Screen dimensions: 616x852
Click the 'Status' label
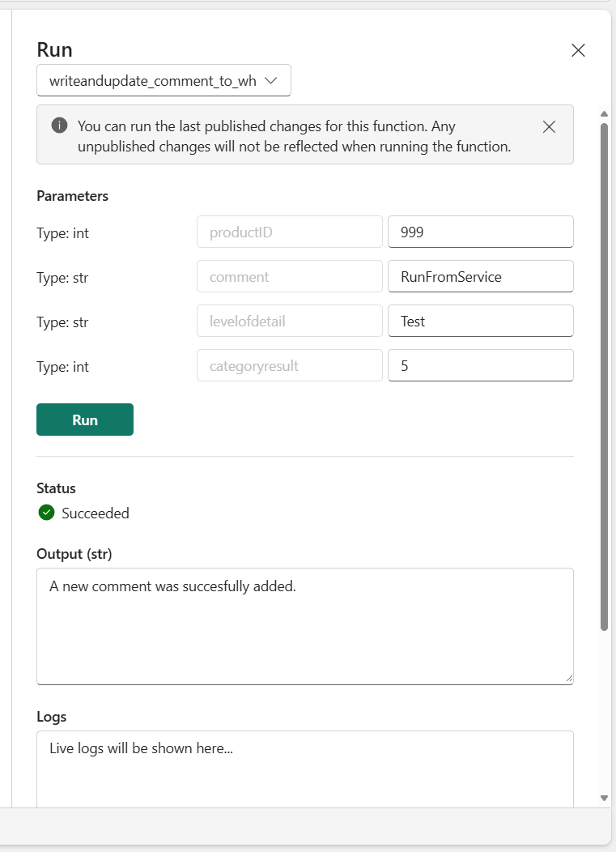pos(56,488)
